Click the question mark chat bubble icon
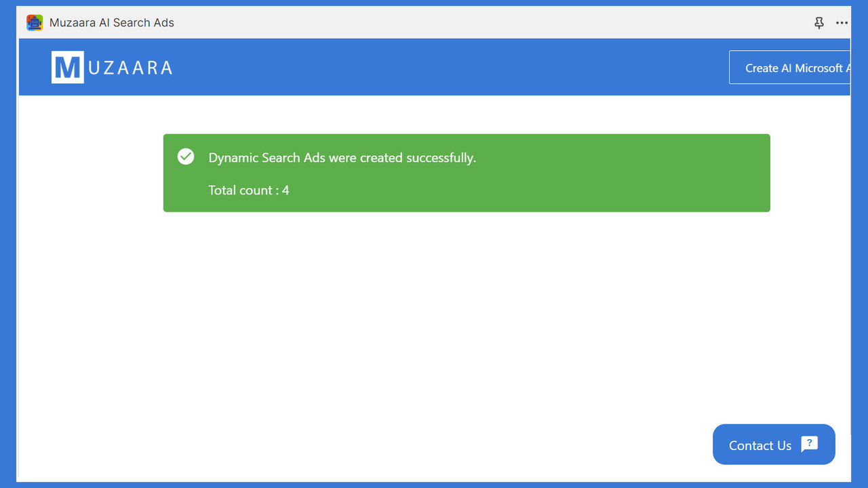 (810, 444)
